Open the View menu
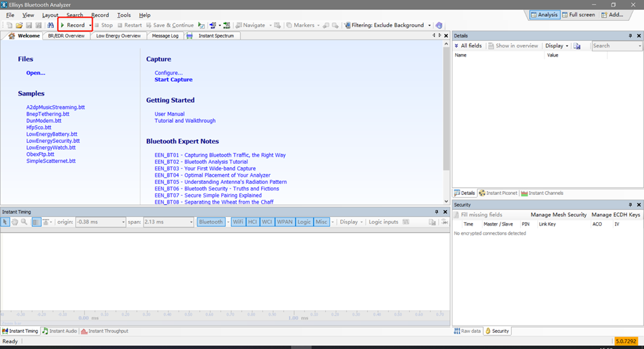The width and height of the screenshot is (644, 349). (x=28, y=15)
